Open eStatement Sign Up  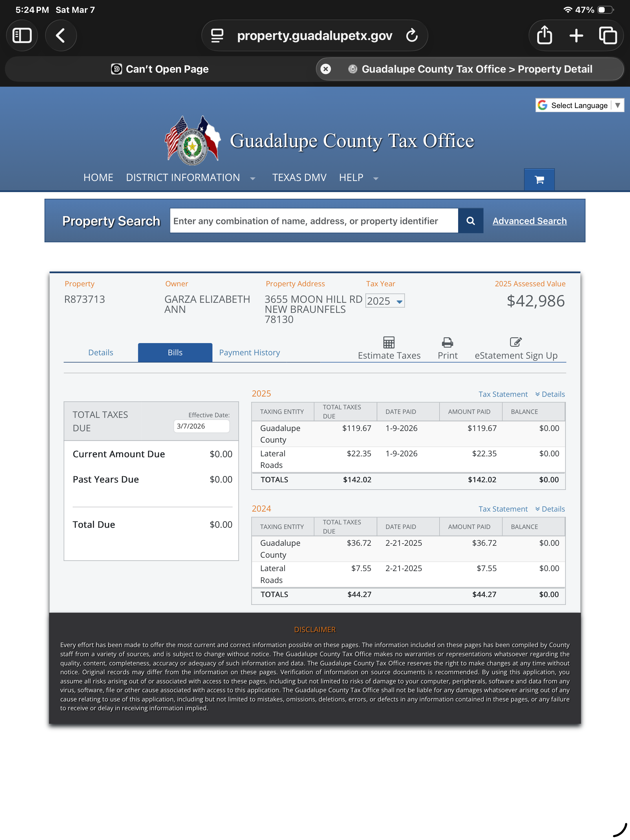[516, 348]
